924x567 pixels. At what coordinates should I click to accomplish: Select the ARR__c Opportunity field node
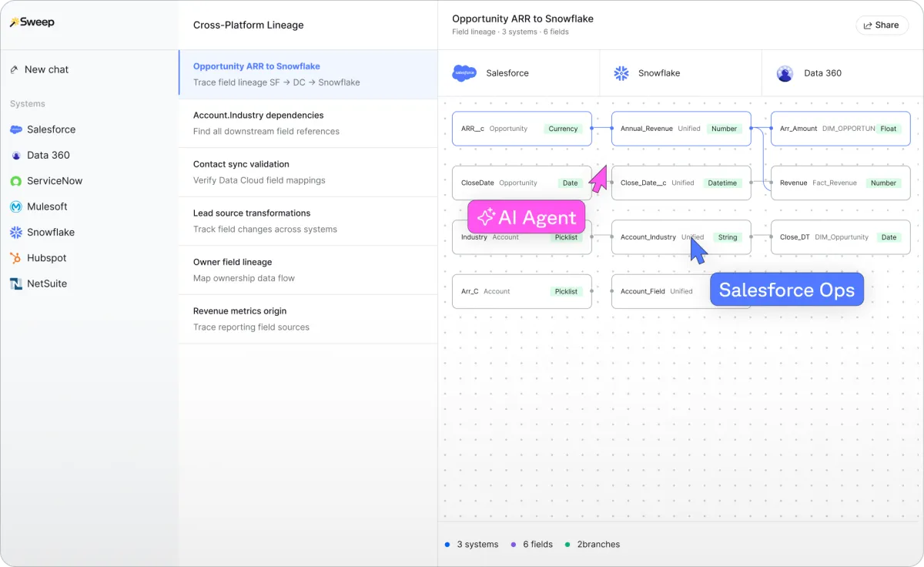click(521, 129)
